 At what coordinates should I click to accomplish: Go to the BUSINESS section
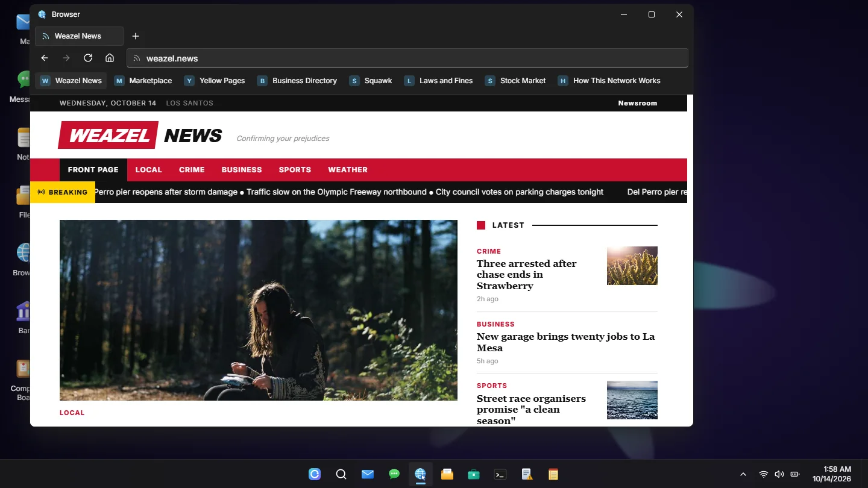[242, 170]
